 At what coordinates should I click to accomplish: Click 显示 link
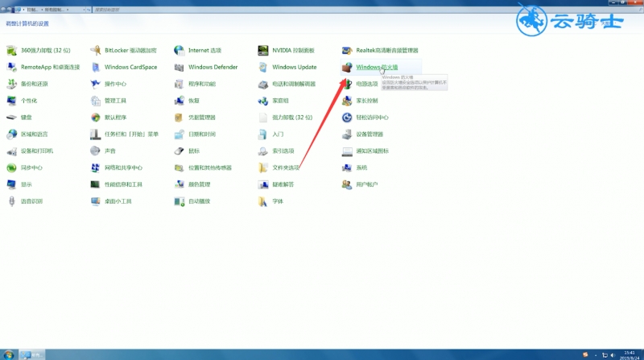point(27,184)
